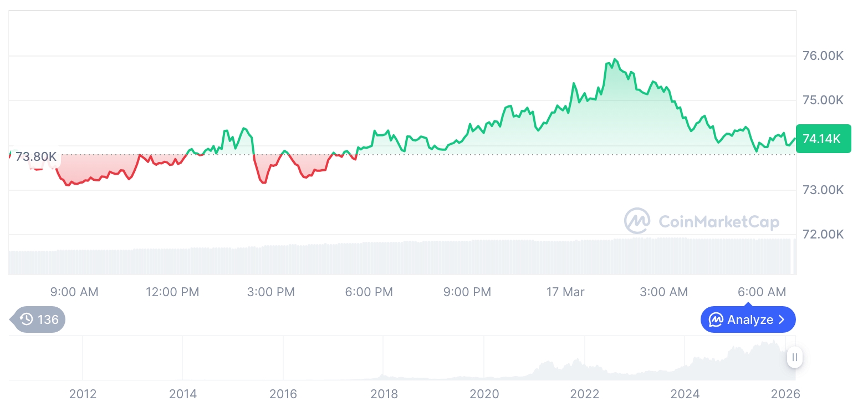This screenshot has width=868, height=406.
Task: Click the logo icon inside the Analyze button
Action: (x=716, y=320)
